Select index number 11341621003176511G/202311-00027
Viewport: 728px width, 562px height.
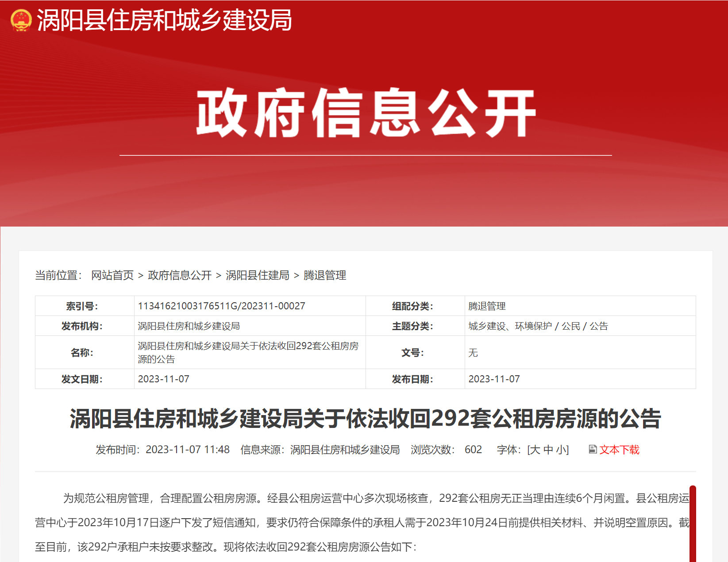click(x=222, y=306)
